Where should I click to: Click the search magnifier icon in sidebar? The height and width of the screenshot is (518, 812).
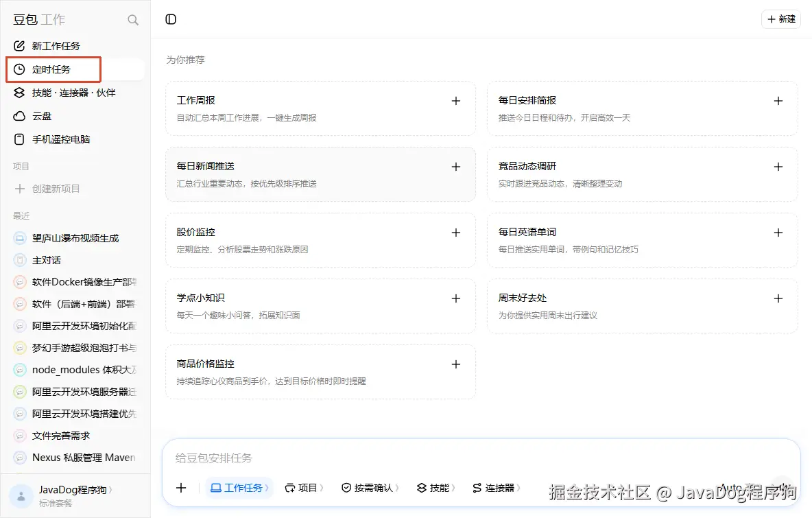tap(133, 20)
